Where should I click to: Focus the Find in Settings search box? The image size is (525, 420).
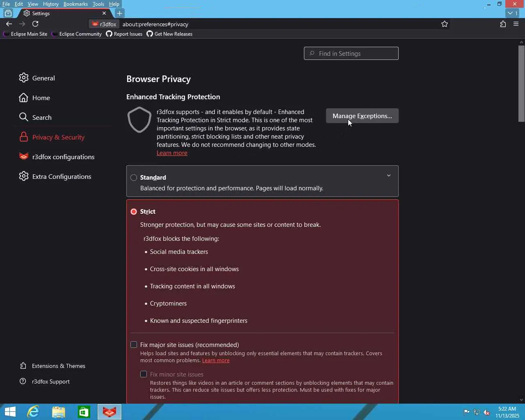tap(351, 53)
